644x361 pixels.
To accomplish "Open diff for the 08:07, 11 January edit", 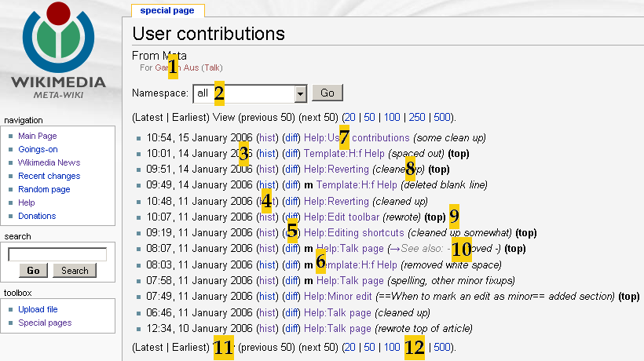I will pos(291,249).
